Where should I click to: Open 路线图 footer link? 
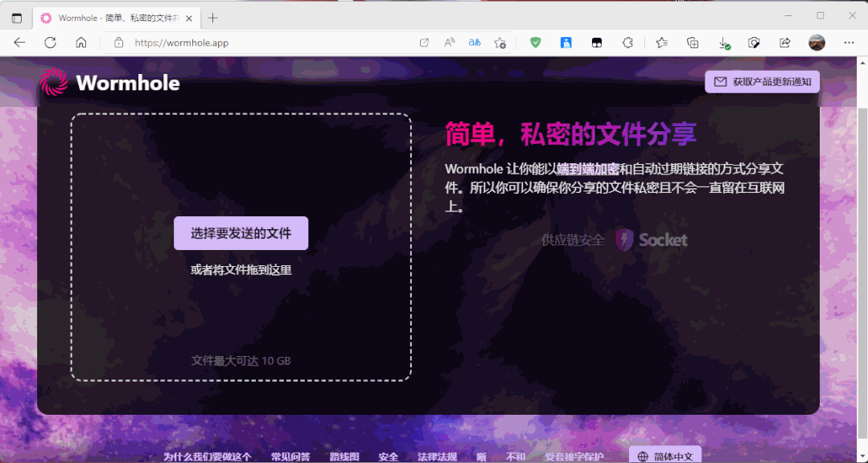(x=344, y=457)
